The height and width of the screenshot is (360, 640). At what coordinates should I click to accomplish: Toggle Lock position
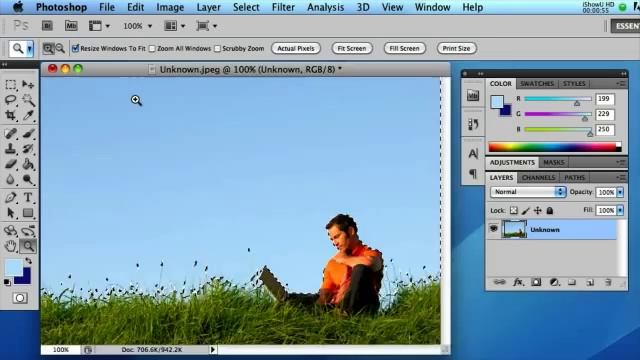tap(538, 211)
